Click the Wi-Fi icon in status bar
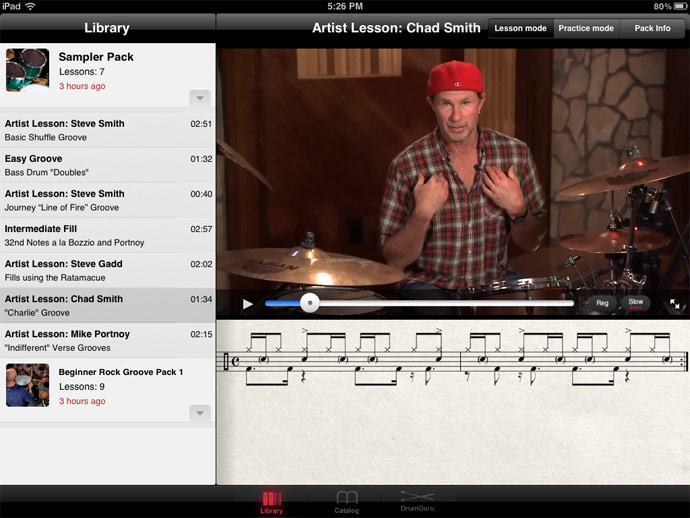The width and height of the screenshot is (690, 518). pyautogui.click(x=30, y=6)
